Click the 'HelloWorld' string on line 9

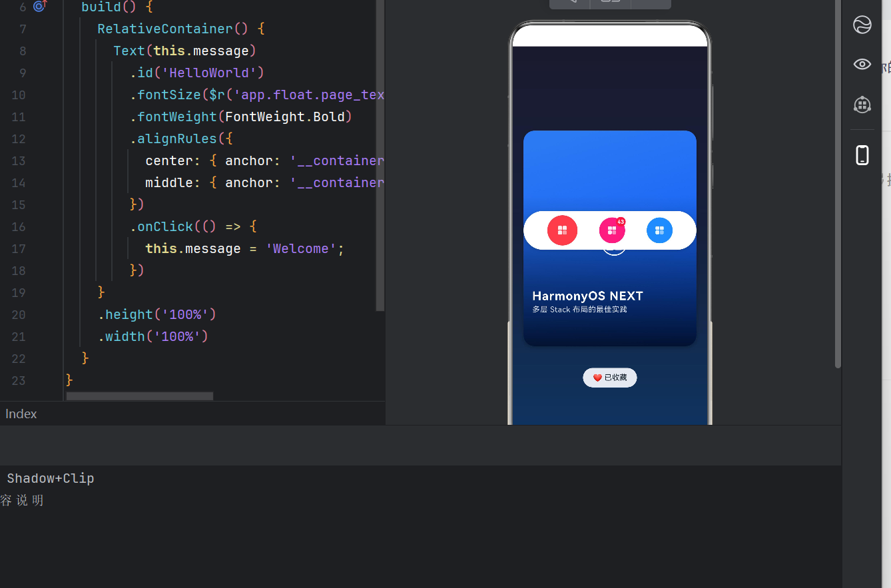point(209,73)
